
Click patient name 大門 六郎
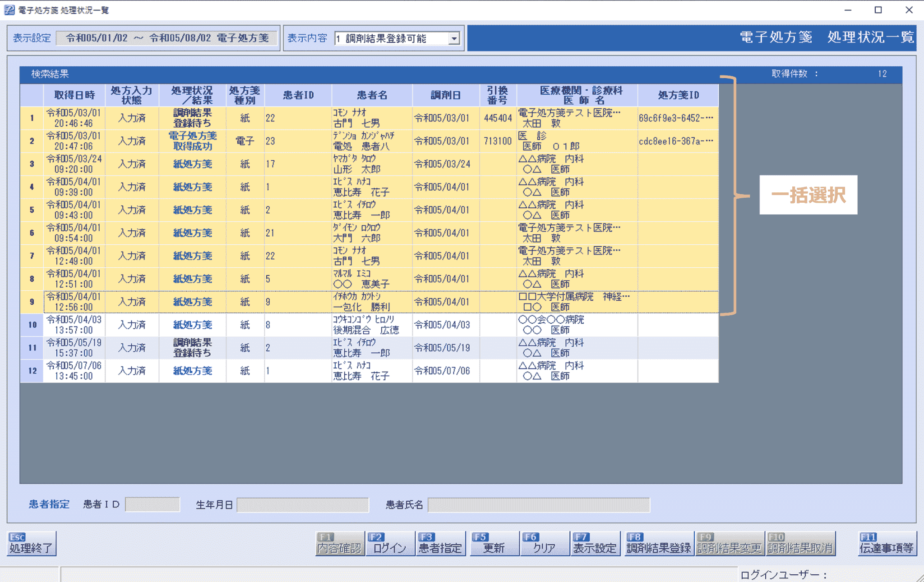357,238
